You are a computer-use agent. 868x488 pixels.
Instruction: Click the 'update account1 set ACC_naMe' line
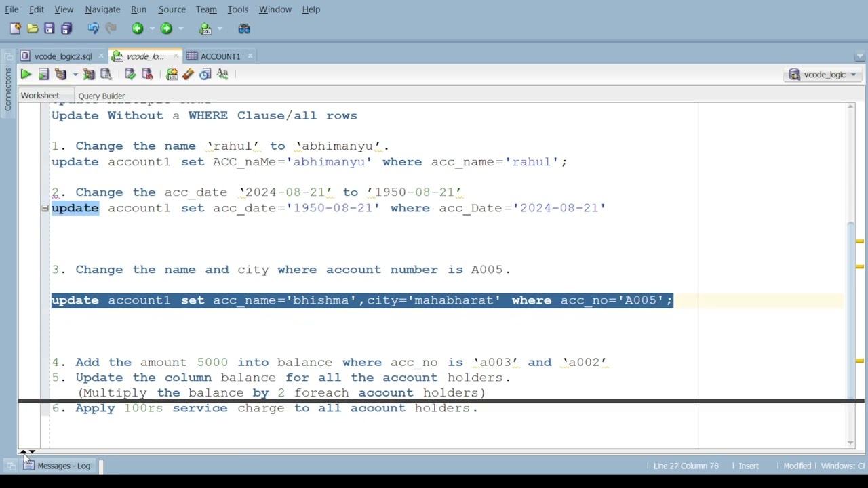tap(309, 162)
